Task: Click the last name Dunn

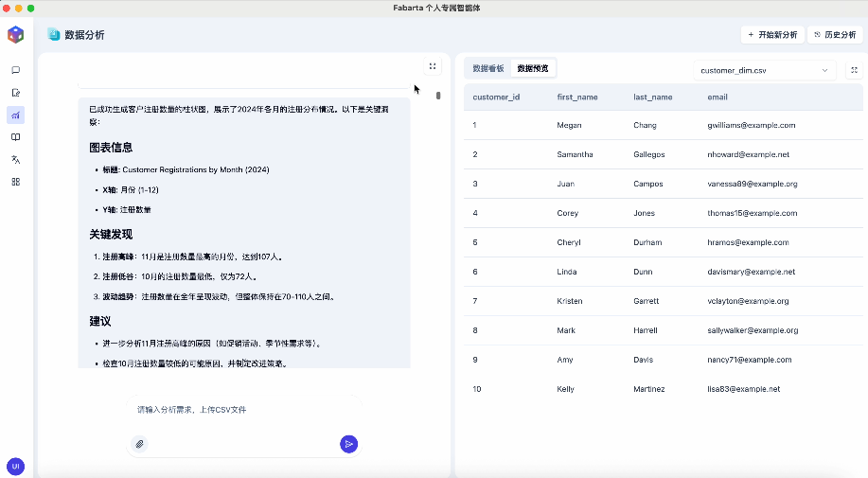Action: click(x=643, y=272)
